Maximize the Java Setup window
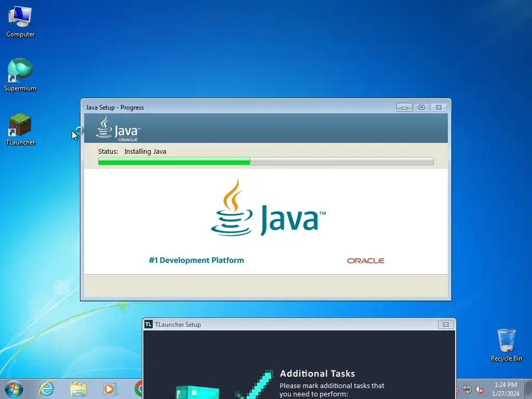Image resolution: width=532 pixels, height=399 pixels. tap(421, 107)
